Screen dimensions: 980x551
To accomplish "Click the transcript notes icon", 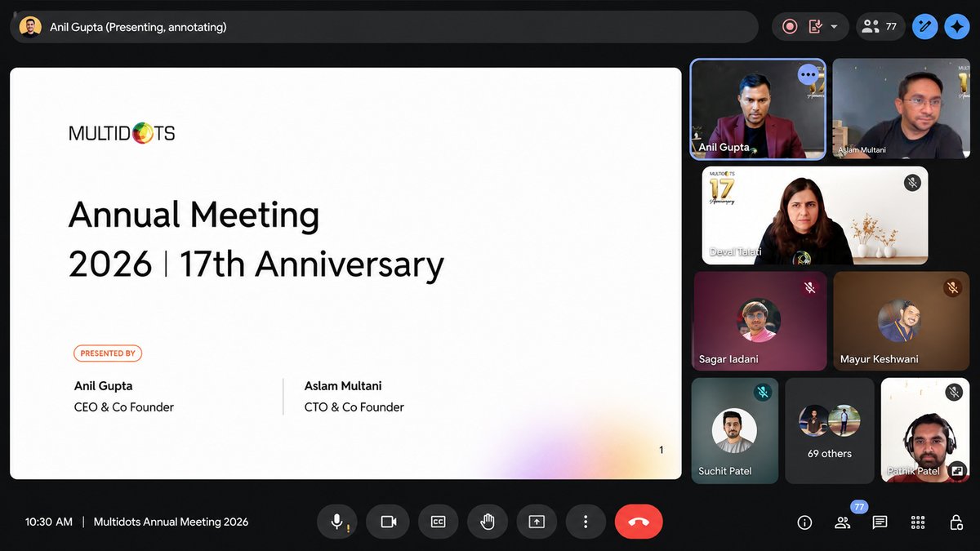I will (x=814, y=27).
